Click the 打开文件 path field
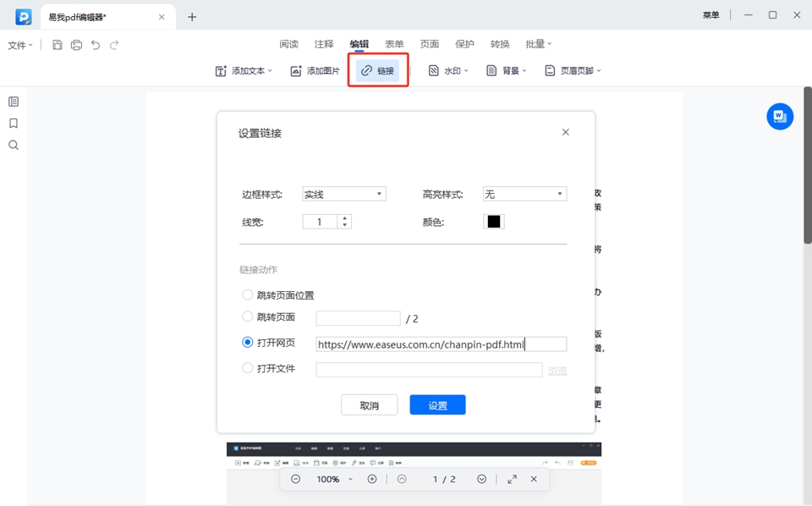The image size is (812, 506). click(x=429, y=370)
